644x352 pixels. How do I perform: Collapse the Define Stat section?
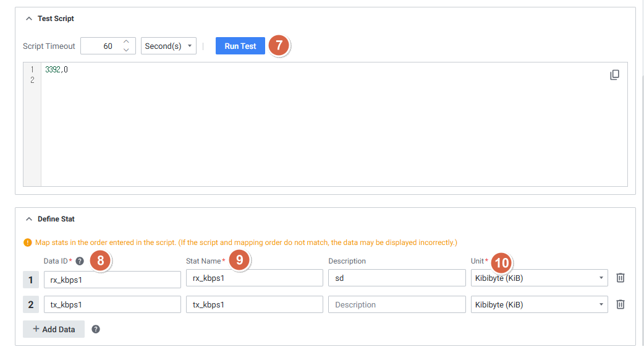coord(28,219)
